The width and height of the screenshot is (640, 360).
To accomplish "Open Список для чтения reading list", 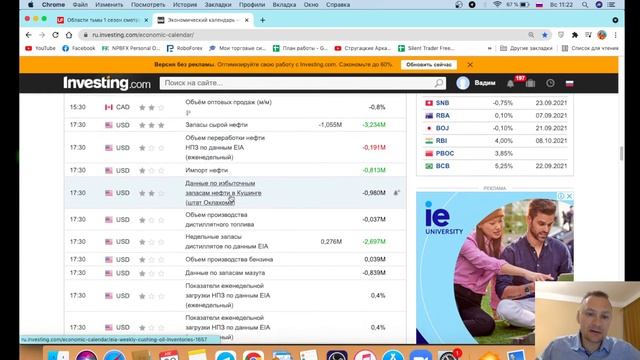I will (x=590, y=48).
